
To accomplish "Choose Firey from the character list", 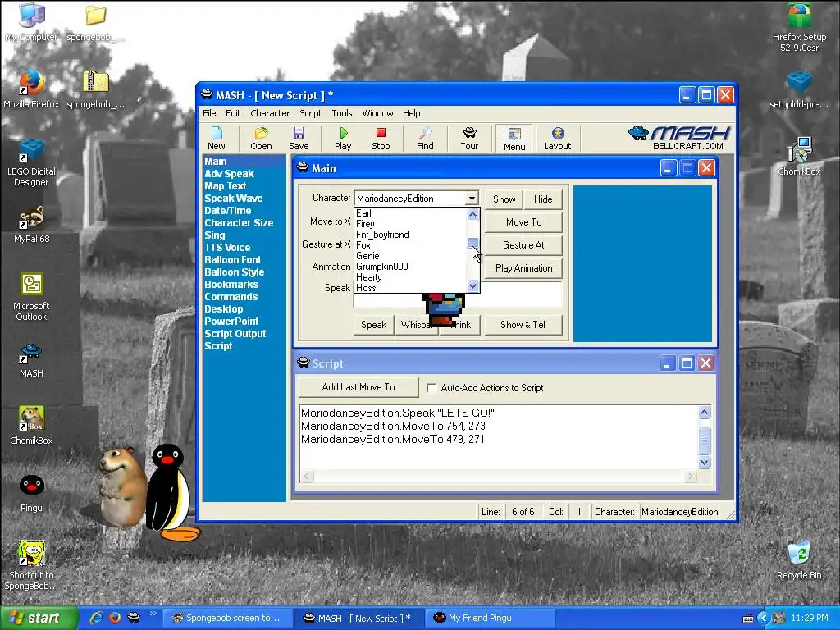I will 410,224.
